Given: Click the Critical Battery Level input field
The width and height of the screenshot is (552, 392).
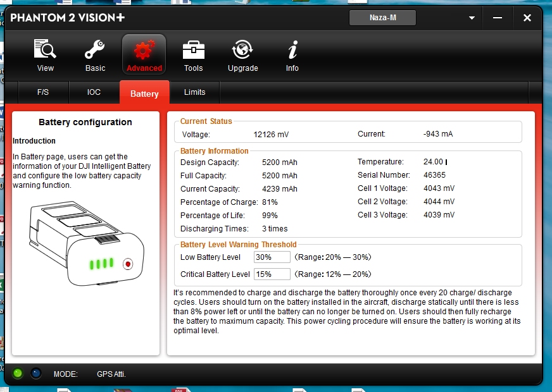Looking at the screenshot, I should pyautogui.click(x=272, y=274).
